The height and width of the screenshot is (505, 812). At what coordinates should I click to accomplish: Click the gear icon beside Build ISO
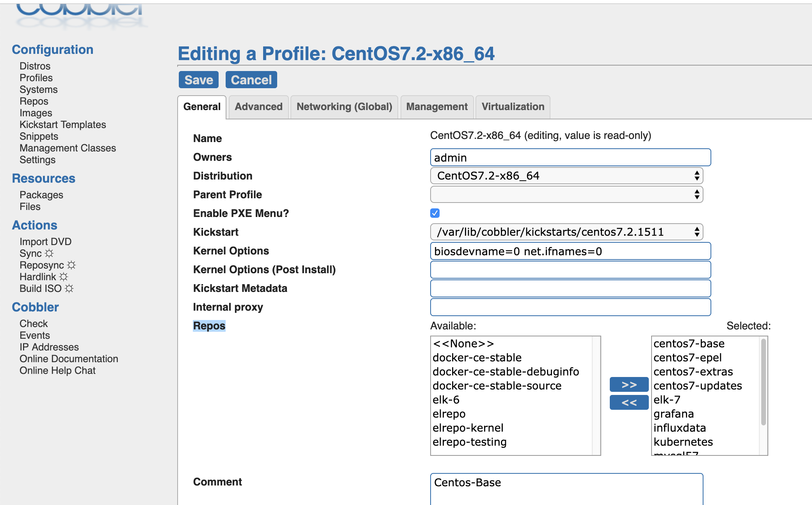[x=69, y=288]
